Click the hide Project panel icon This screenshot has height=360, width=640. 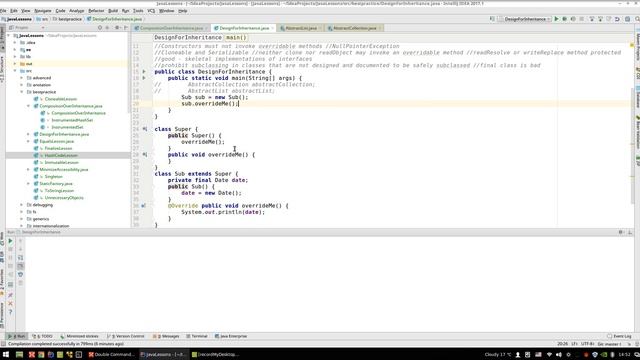[126, 28]
